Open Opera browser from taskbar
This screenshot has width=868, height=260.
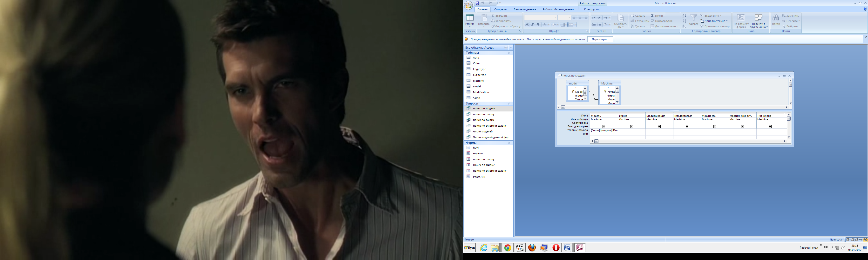(556, 248)
